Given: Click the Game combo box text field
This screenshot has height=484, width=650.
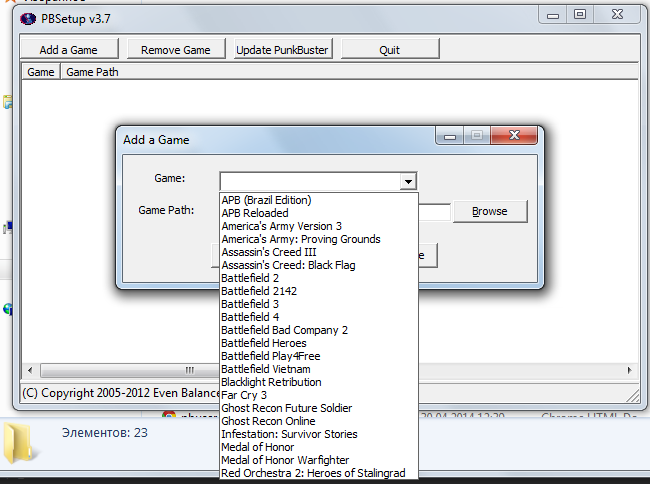Looking at the screenshot, I should point(310,182).
